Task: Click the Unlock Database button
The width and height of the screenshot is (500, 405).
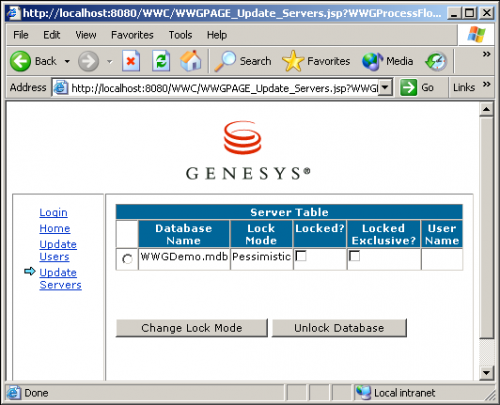Action: coord(339,328)
